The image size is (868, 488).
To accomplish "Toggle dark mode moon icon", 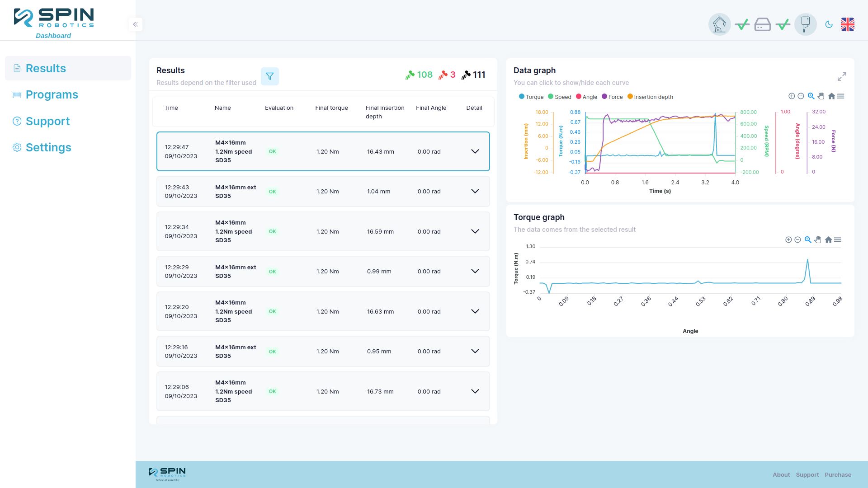I will click(x=829, y=24).
